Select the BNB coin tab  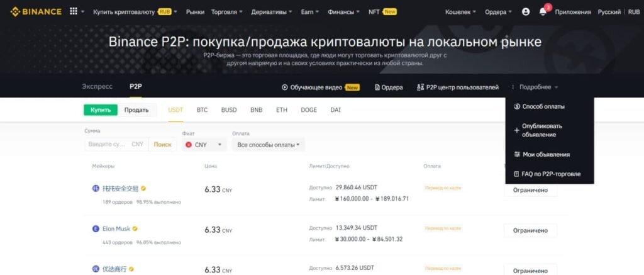(257, 109)
